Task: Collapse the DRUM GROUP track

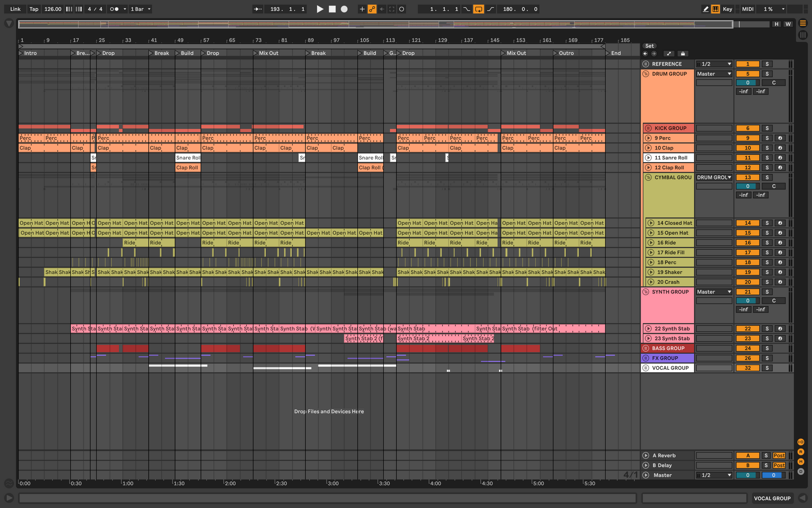Action: click(x=646, y=74)
